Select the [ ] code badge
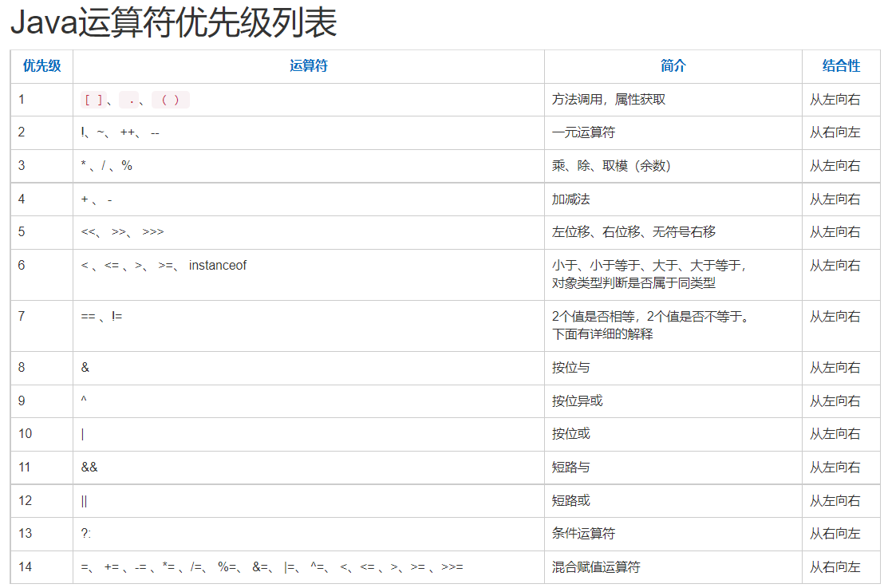This screenshot has width=884, height=588. click(x=93, y=100)
